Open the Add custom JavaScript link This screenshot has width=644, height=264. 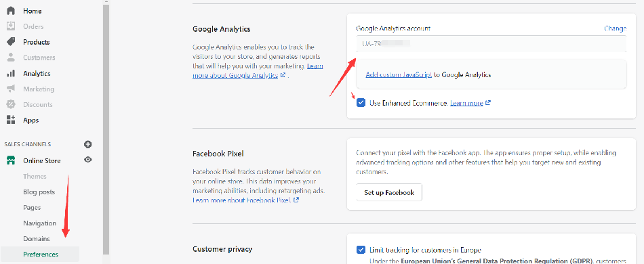click(x=399, y=74)
